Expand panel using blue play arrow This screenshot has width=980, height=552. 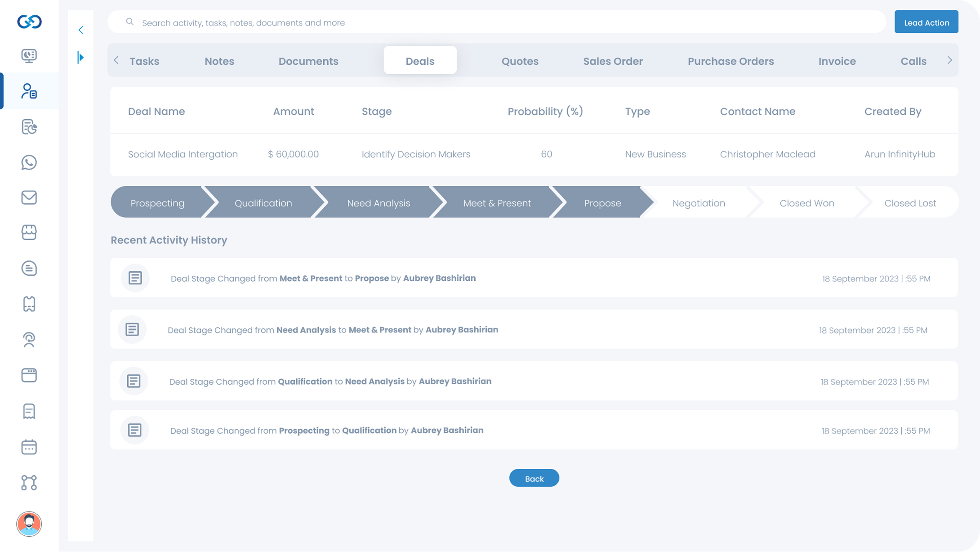click(x=80, y=58)
